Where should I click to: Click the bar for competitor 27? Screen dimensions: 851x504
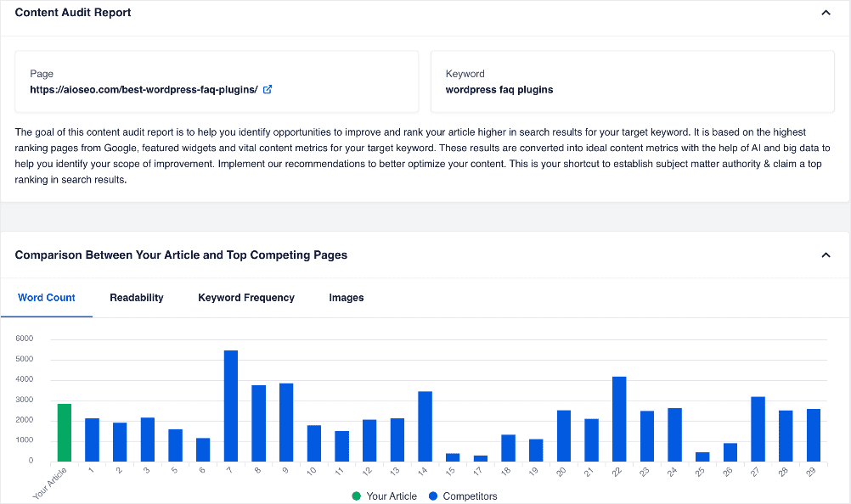[758, 428]
